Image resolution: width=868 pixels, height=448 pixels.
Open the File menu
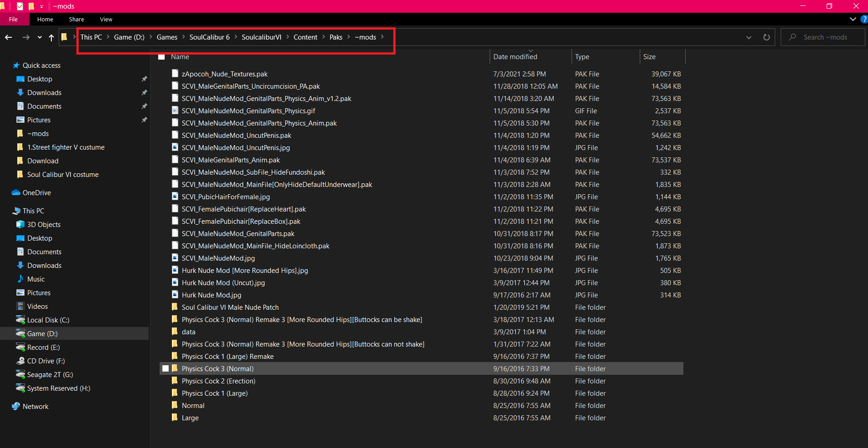[x=14, y=20]
